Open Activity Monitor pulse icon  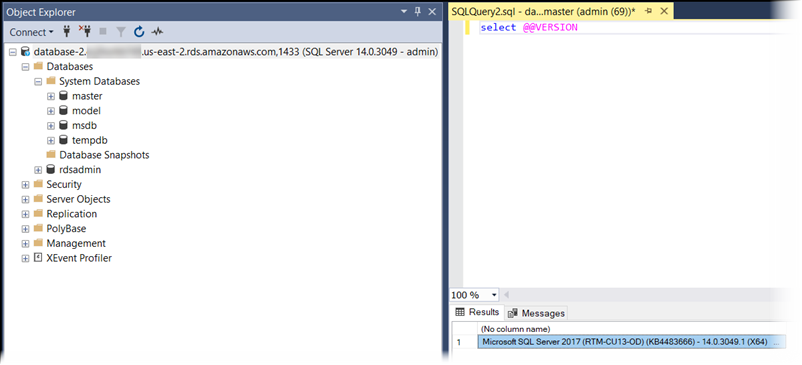157,32
